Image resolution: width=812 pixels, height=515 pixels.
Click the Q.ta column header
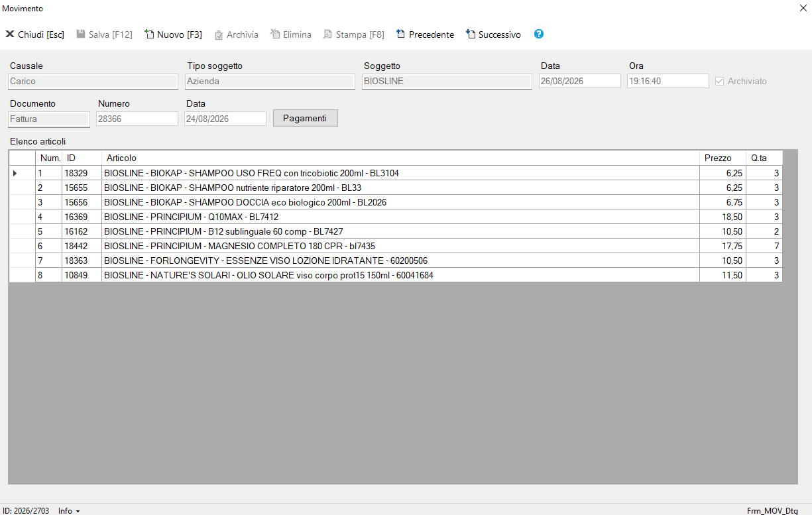coord(764,158)
